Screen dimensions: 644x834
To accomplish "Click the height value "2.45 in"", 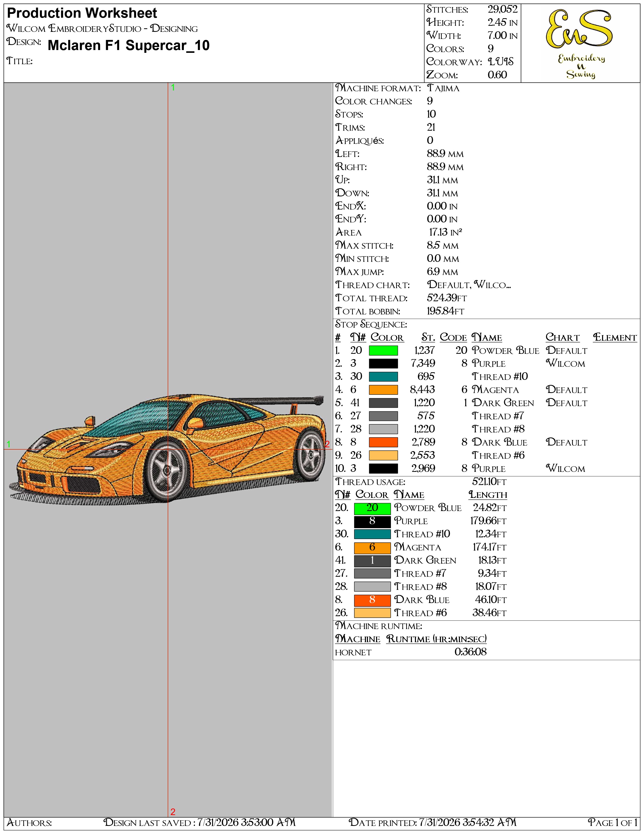I will tap(503, 22).
